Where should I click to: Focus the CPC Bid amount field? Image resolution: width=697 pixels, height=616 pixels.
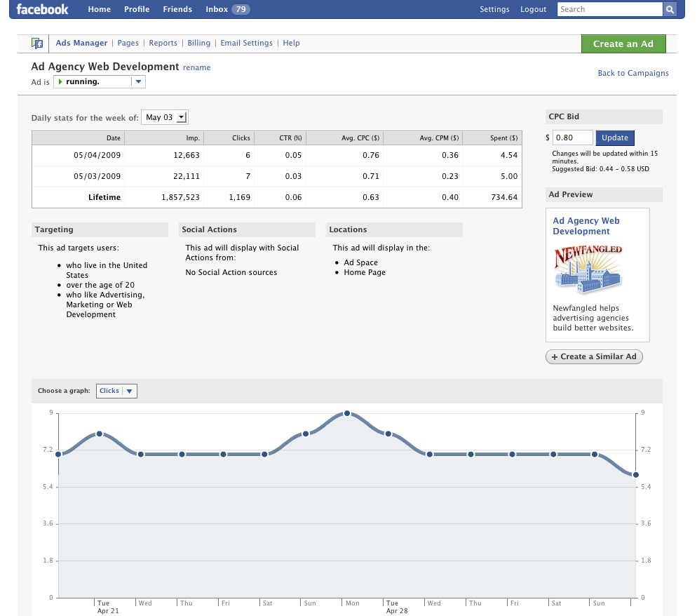(x=572, y=138)
